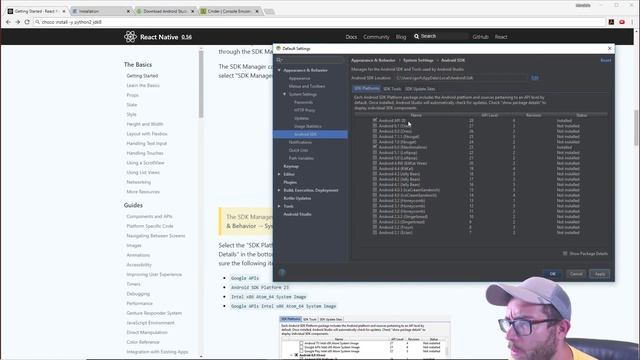The image size is (640, 360).
Task: Open GitHub link in React Native header
Action: tap(480, 37)
